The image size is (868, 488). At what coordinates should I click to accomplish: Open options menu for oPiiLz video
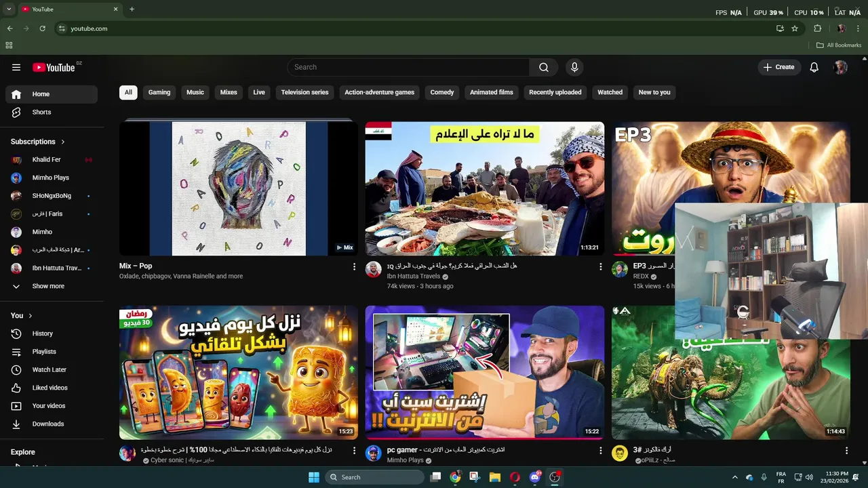(x=846, y=451)
